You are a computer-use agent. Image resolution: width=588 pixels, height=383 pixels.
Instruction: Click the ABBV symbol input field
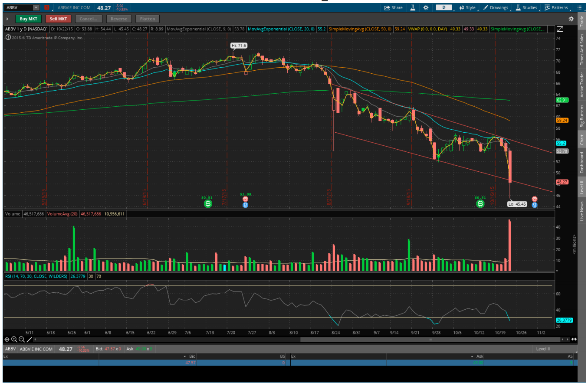click(x=19, y=7)
